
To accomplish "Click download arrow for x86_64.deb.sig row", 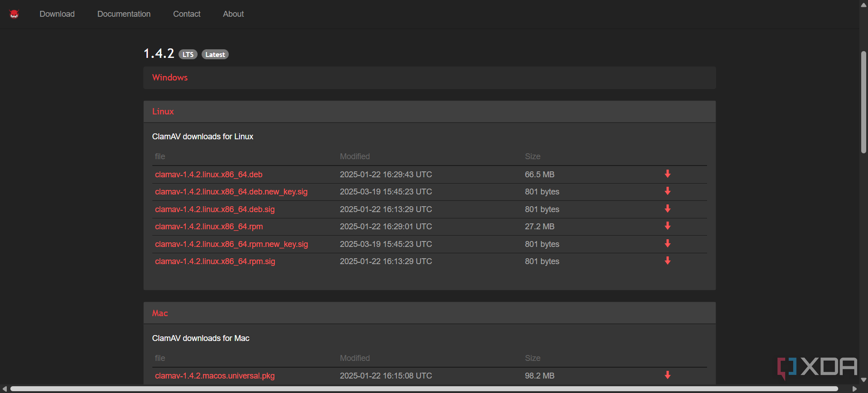I will (x=667, y=209).
